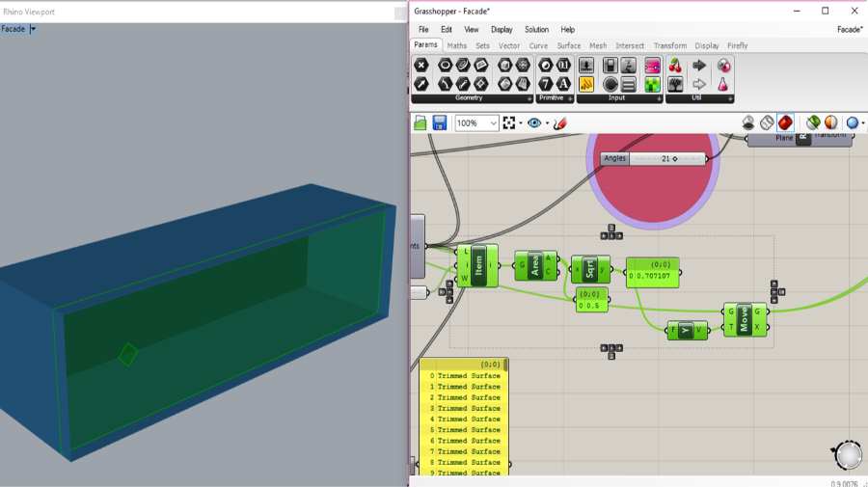The image size is (868, 487).
Task: Click the canvas compass widget
Action: click(x=848, y=455)
